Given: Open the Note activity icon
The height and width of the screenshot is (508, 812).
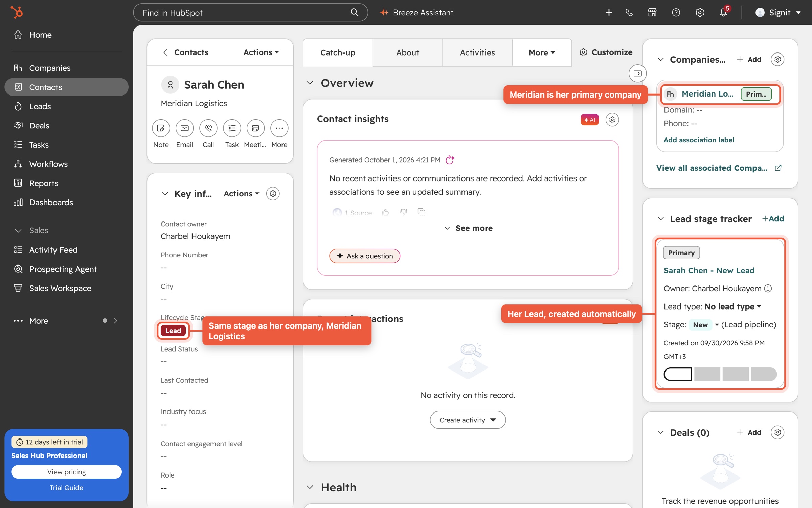Looking at the screenshot, I should click(161, 128).
